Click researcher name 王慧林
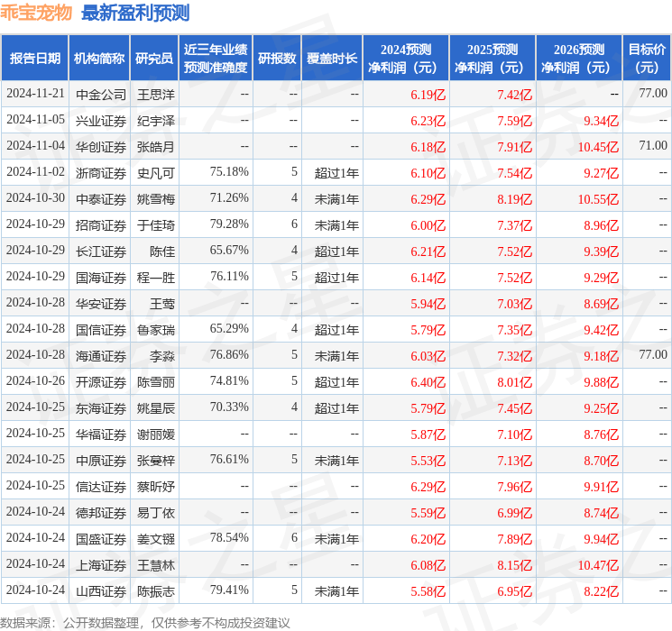This screenshot has width=672, height=631. point(156,565)
